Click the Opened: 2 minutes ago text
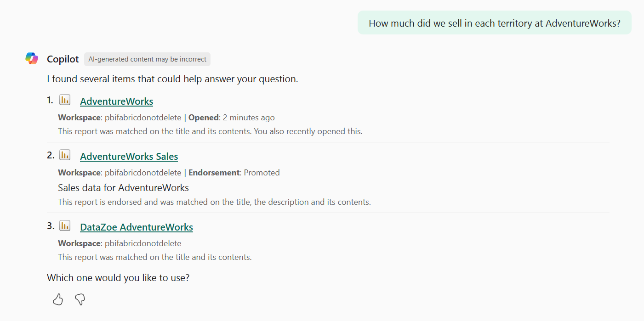This screenshot has height=321, width=644. tap(232, 118)
